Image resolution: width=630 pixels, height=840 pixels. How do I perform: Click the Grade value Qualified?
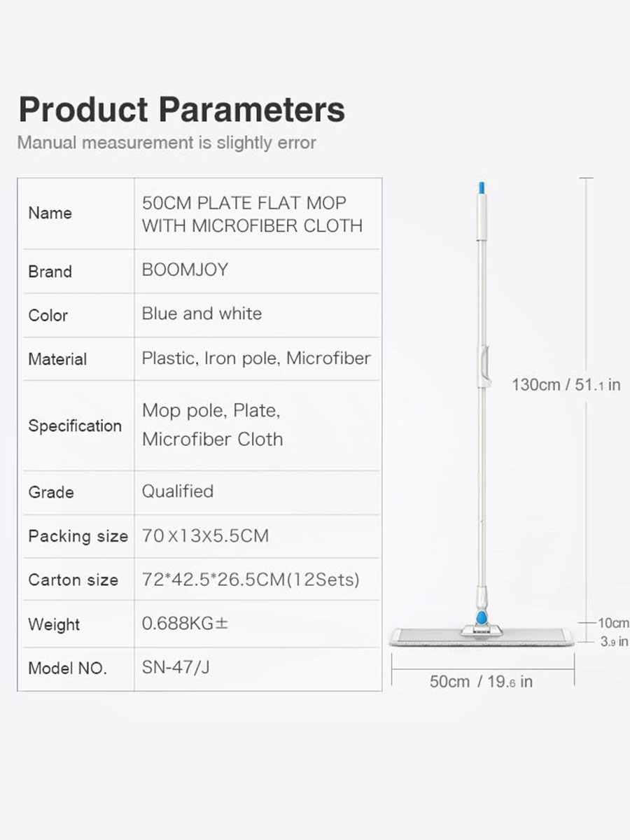pos(178,491)
